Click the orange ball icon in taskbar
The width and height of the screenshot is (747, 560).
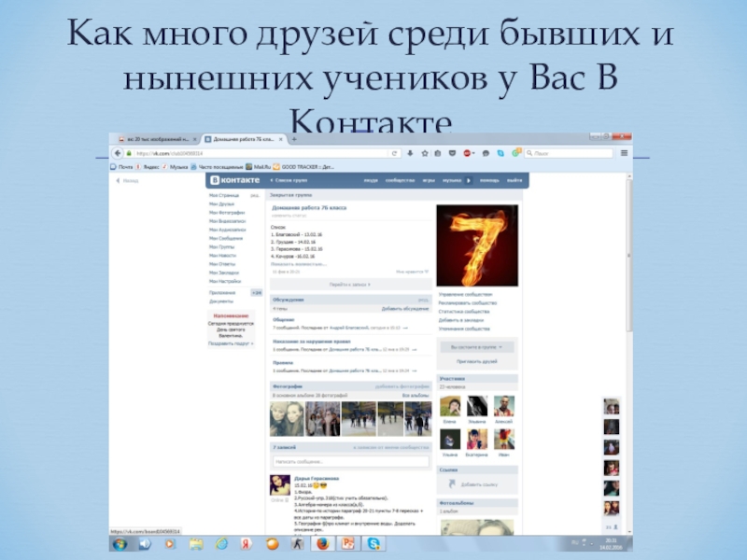coord(272,544)
